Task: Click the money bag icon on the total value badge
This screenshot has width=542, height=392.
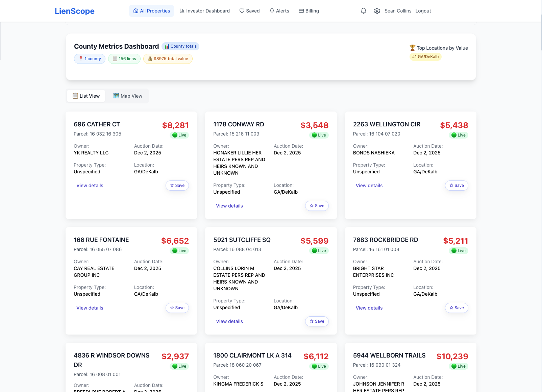Action: point(150,58)
